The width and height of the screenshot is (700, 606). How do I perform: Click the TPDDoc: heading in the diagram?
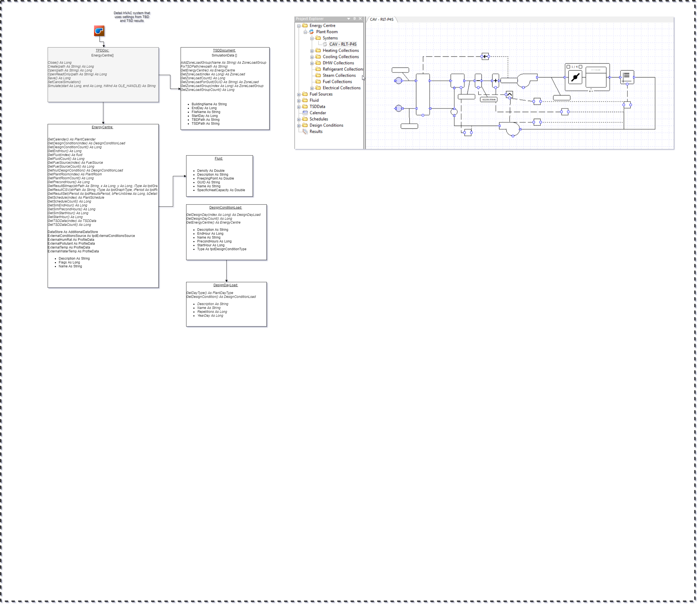tap(102, 51)
